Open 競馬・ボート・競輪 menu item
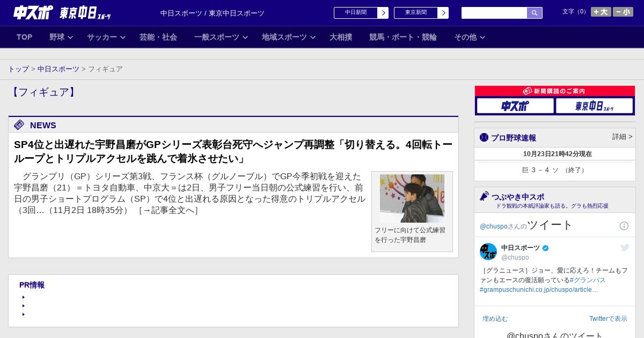Image resolution: width=644 pixels, height=338 pixels. tap(403, 37)
